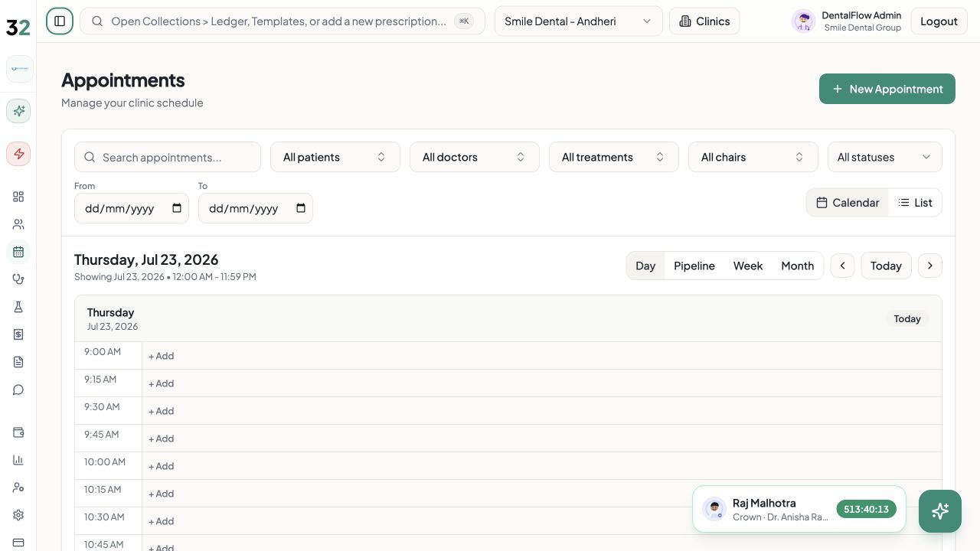The image size is (980, 551).
Task: Click the From date input field
Action: coord(132,208)
